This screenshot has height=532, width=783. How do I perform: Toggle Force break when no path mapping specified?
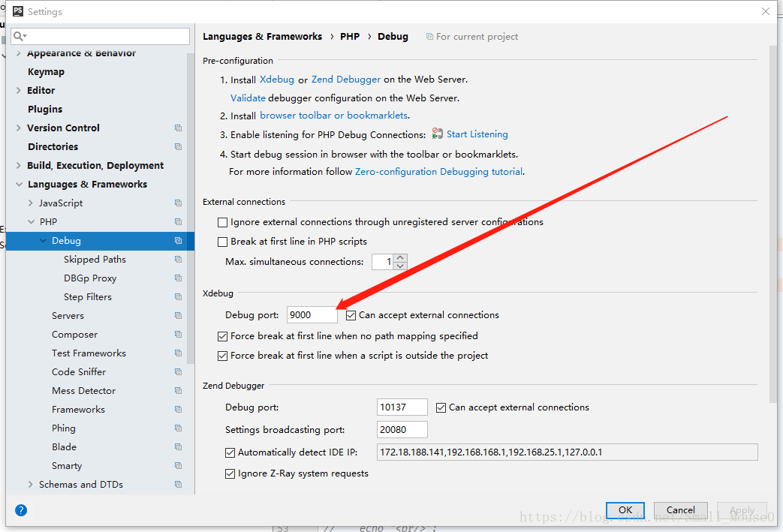pyautogui.click(x=223, y=336)
